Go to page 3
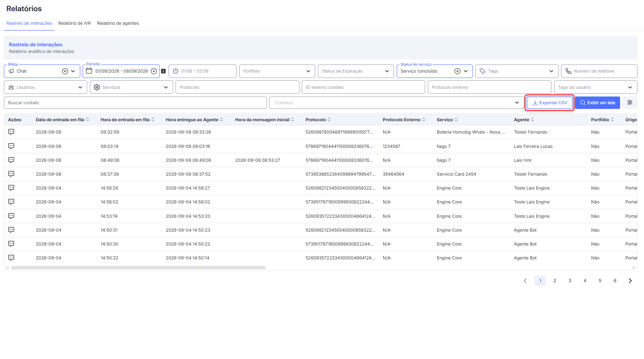The height and width of the screenshot is (359, 644). click(x=570, y=281)
